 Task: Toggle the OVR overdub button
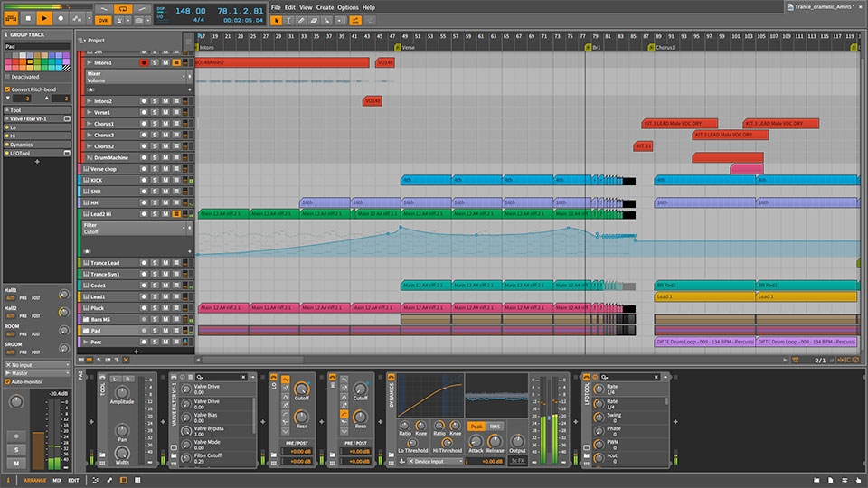(102, 19)
